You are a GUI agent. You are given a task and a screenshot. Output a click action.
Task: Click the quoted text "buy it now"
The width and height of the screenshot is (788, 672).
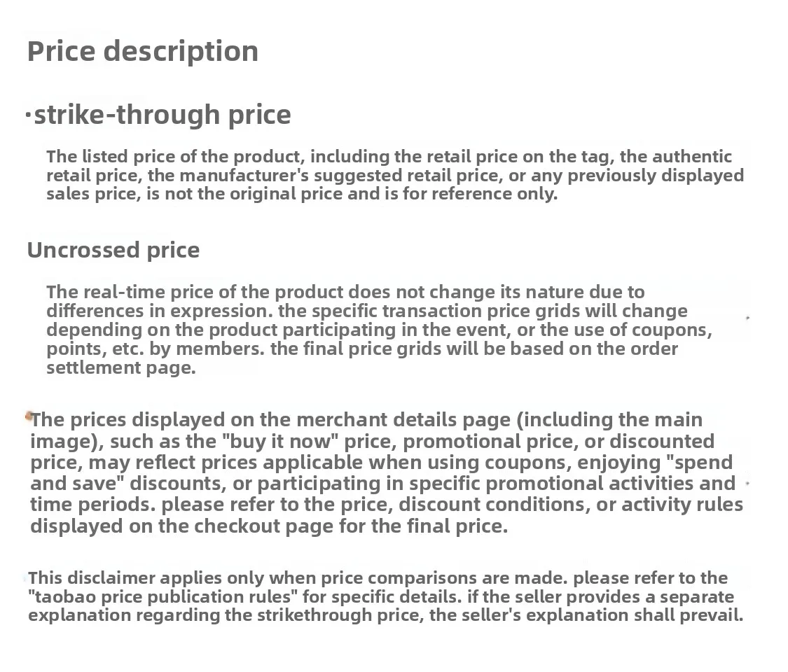tap(280, 442)
